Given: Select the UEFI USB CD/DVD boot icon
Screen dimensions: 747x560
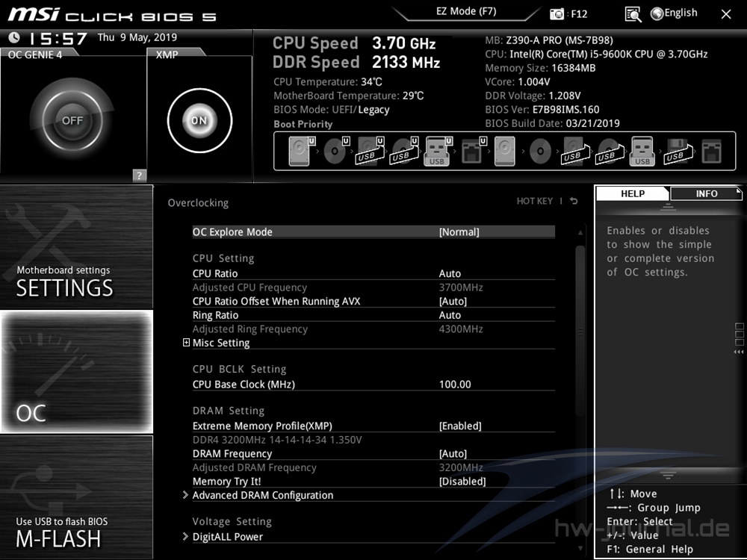Looking at the screenshot, I should coord(404,151).
